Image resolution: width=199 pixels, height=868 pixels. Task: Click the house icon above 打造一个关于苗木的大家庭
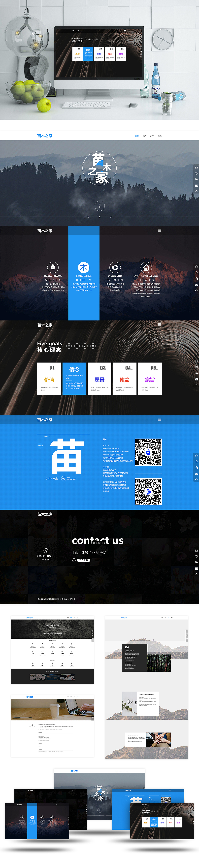[146, 268]
